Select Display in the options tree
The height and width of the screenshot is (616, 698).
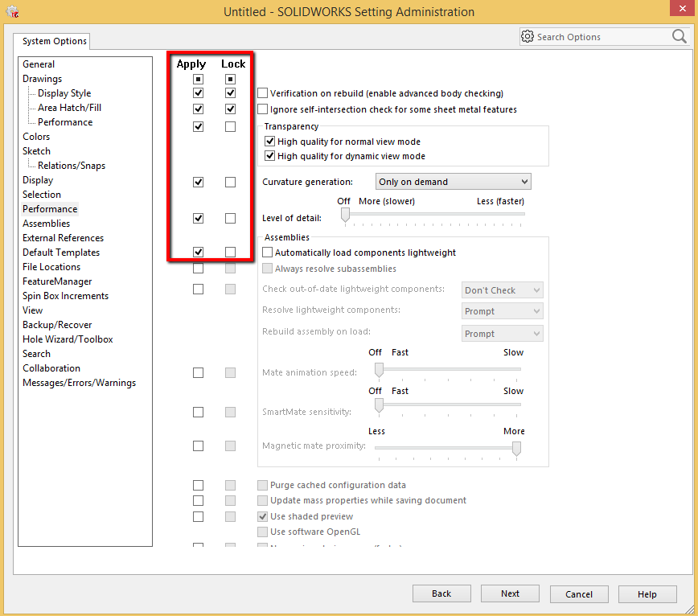coord(38,180)
